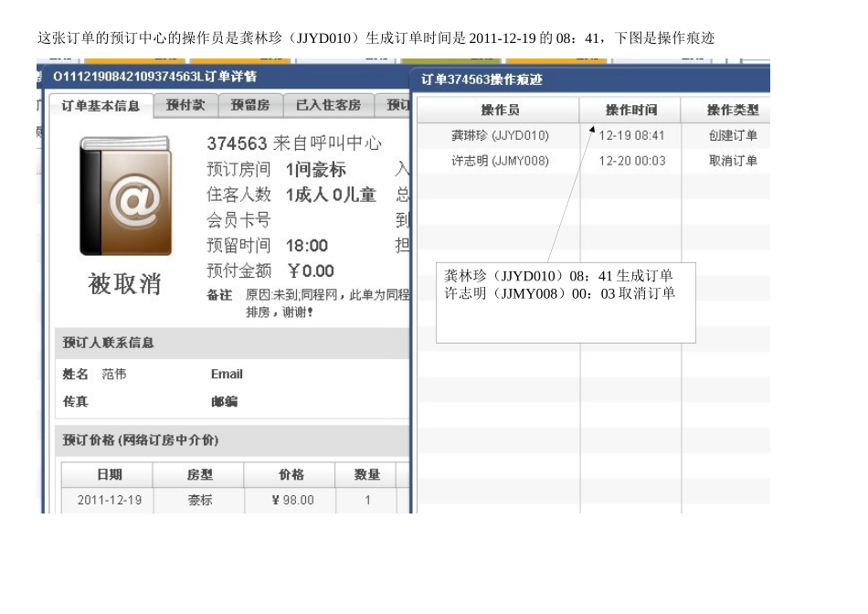This screenshot has width=868, height=614.
Task: Click the reserved time value 18:00
Action: tap(307, 245)
